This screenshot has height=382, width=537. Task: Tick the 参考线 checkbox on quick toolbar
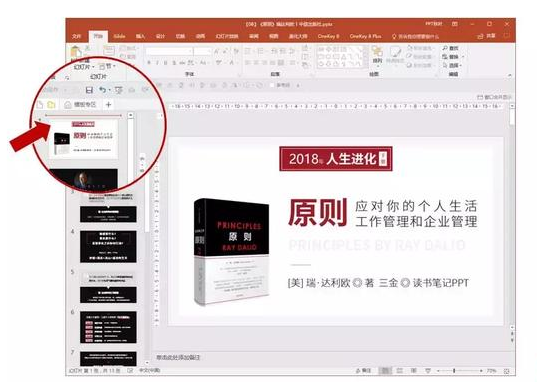coord(272,85)
